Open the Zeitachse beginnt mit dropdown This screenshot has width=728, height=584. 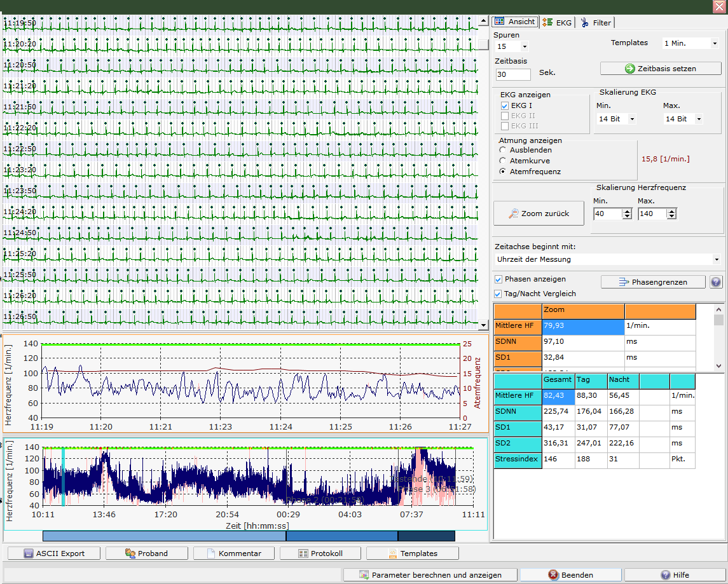click(x=716, y=259)
